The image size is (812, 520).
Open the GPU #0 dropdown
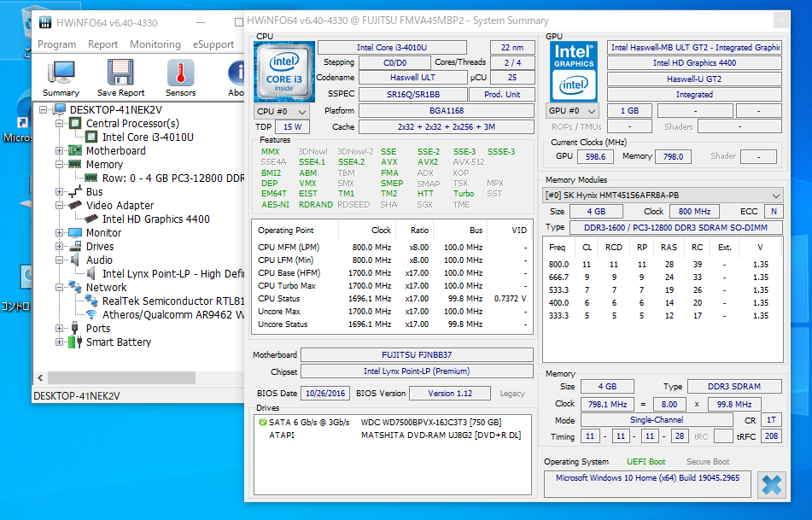coord(572,111)
